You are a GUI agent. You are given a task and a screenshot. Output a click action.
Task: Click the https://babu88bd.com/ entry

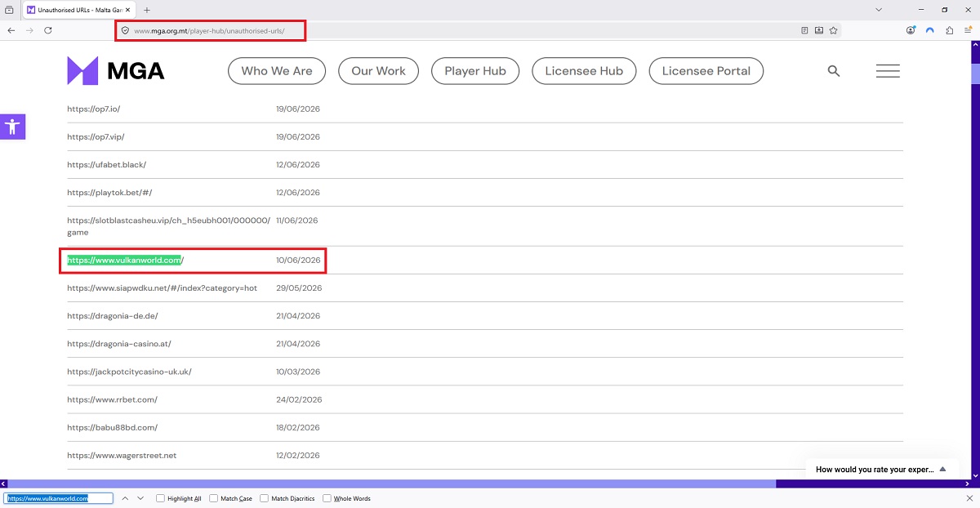click(113, 427)
